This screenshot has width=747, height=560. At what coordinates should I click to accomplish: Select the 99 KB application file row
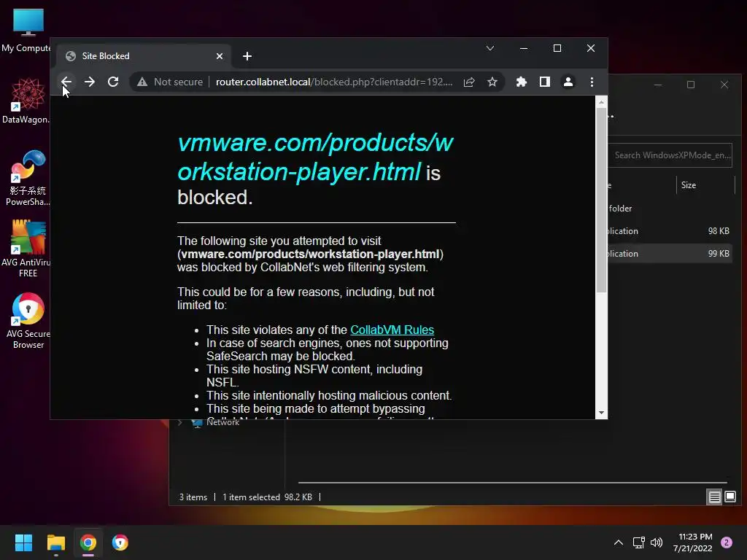tap(670, 253)
